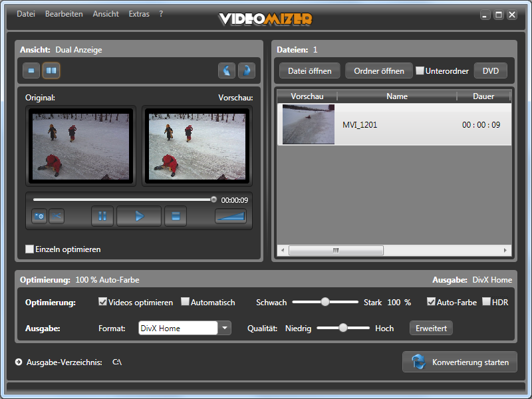Open the Extras menu
This screenshot has width=532, height=399.
click(x=139, y=14)
